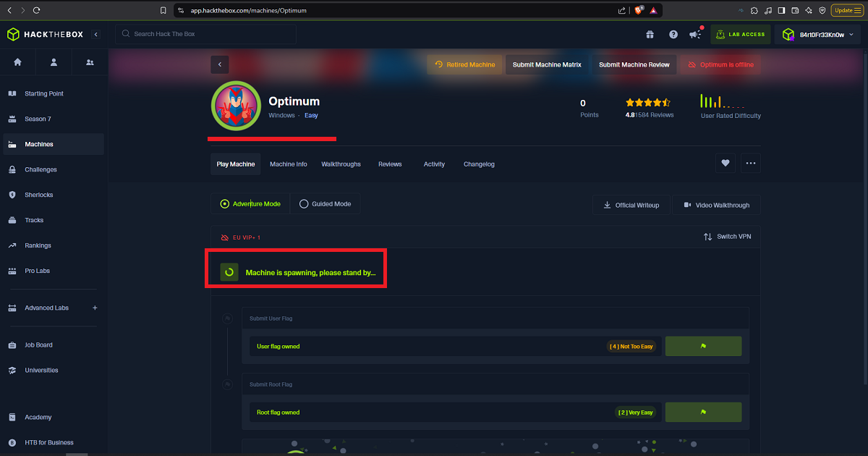
Task: Switch to Walkthroughs tab
Action: coord(341,164)
